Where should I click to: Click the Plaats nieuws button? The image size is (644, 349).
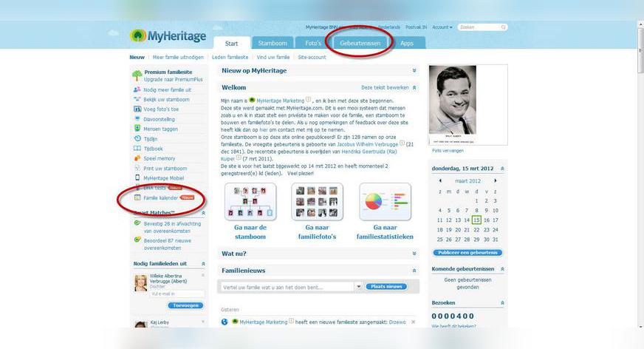pyautogui.click(x=386, y=286)
